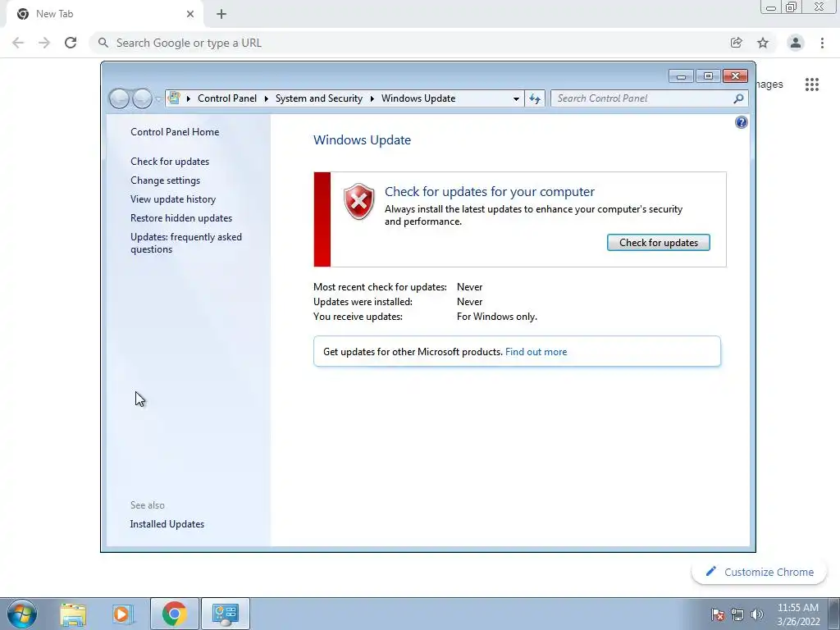Image resolution: width=840 pixels, height=630 pixels.
Task: Launch Windows Media Player from taskbar
Action: [x=122, y=614]
